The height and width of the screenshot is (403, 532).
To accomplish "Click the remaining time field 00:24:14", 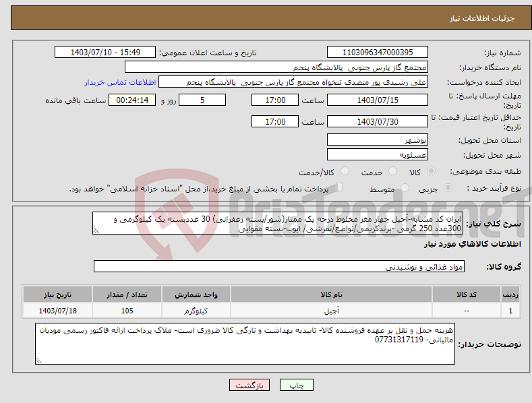I will [x=132, y=100].
